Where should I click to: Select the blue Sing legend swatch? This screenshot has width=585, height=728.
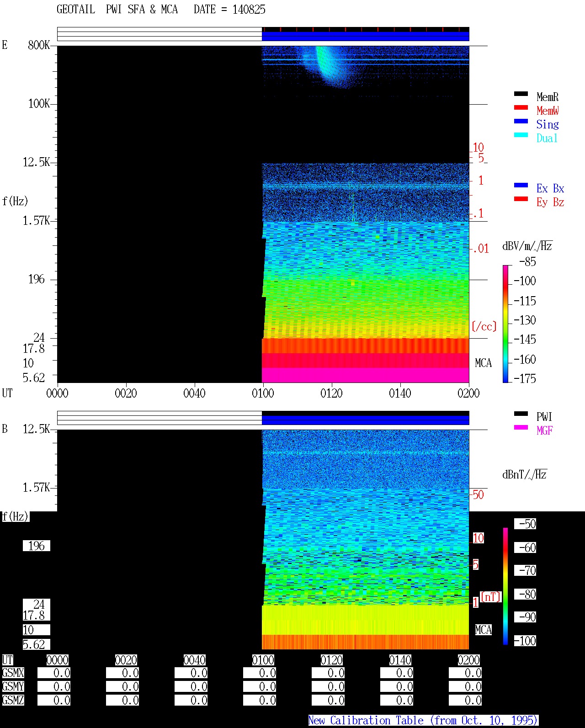click(x=521, y=121)
